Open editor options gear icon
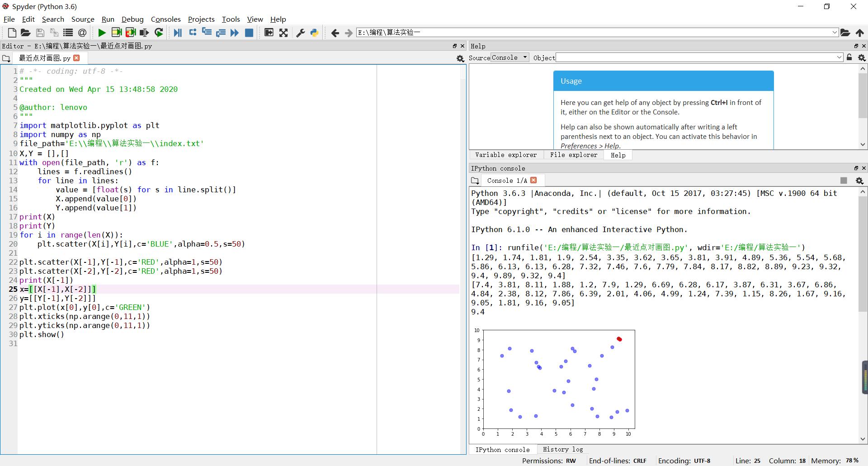 460,58
